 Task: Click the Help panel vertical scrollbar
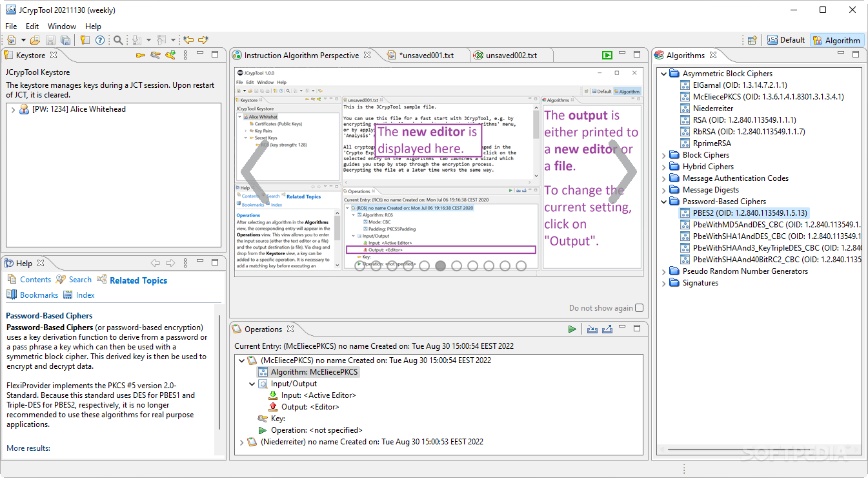point(219,373)
